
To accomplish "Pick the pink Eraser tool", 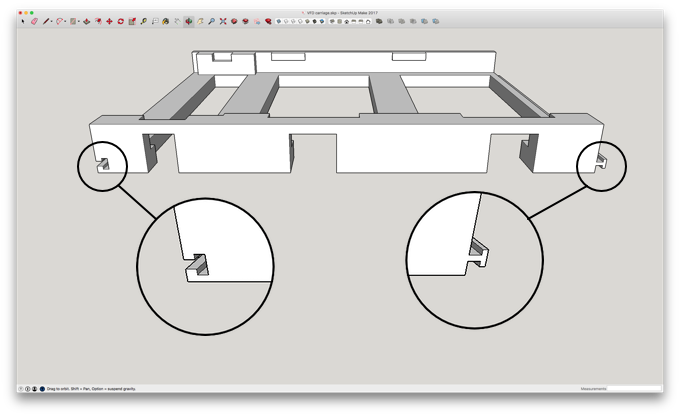I will (34, 21).
